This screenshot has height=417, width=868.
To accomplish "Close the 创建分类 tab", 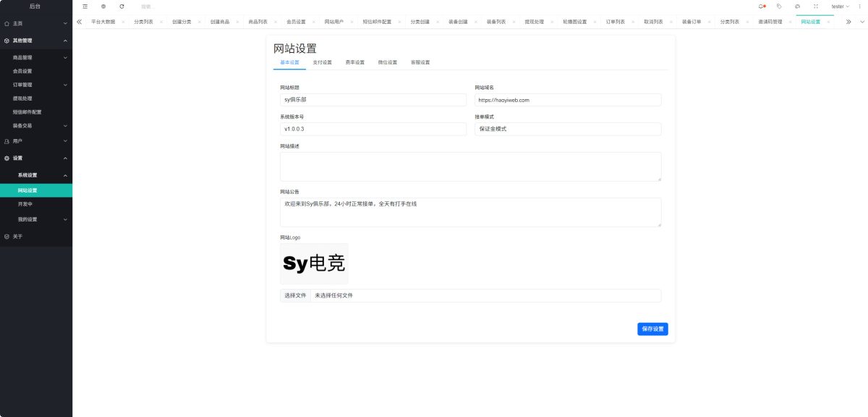I will tap(200, 22).
